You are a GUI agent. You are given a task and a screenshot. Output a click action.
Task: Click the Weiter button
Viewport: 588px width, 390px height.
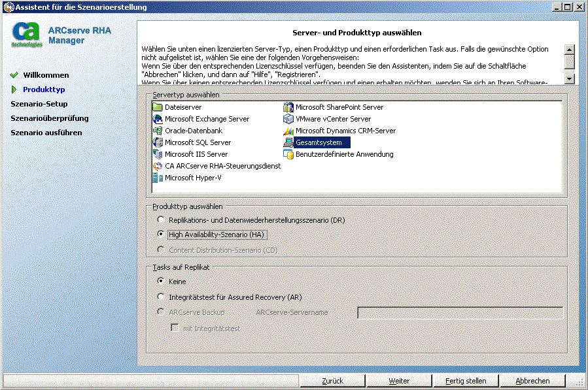click(x=399, y=381)
